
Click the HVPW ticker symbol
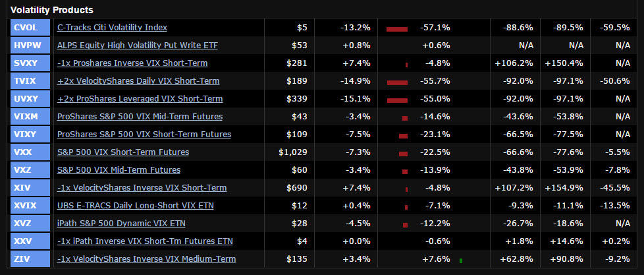point(30,46)
